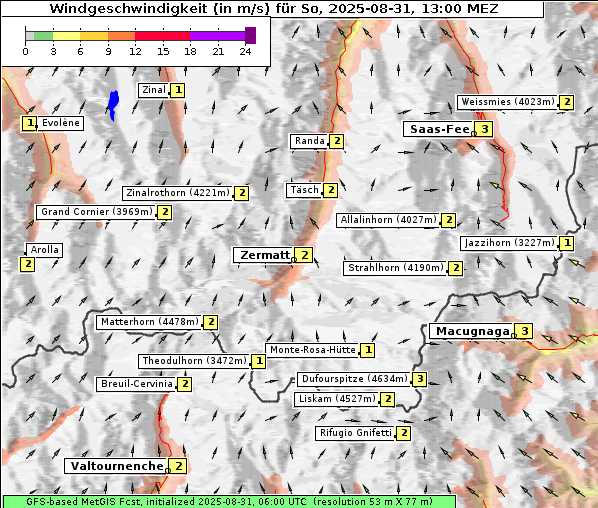Click the Evolène village label
Screen dimensions: 598x508
pos(60,123)
